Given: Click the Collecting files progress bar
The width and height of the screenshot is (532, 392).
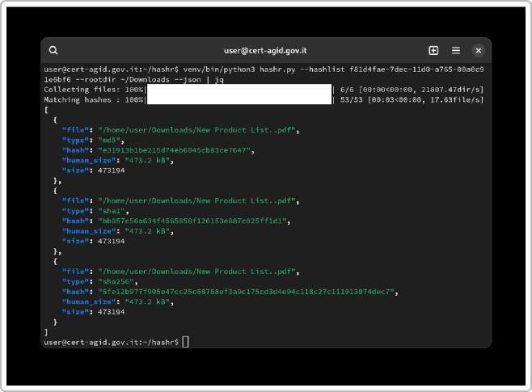Looking at the screenshot, I should pos(239,89).
